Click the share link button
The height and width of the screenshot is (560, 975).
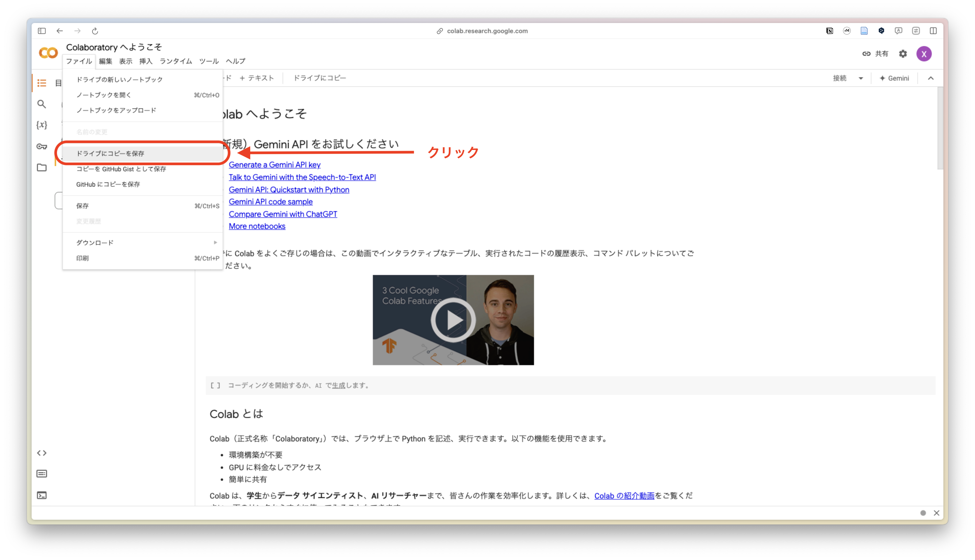point(875,54)
